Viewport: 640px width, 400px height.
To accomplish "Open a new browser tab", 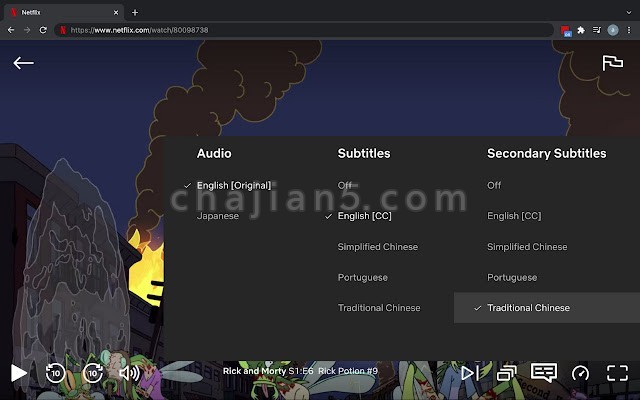I will tap(135, 13).
